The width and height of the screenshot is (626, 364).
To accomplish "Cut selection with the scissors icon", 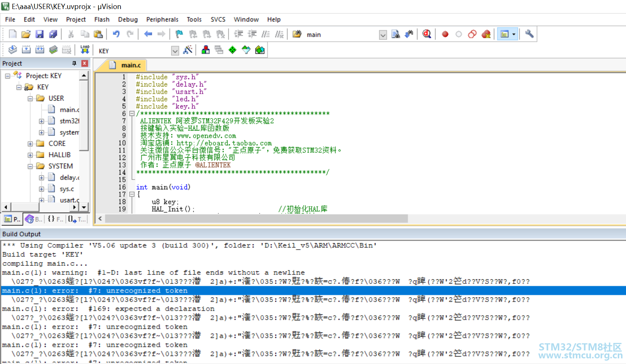I will (71, 34).
